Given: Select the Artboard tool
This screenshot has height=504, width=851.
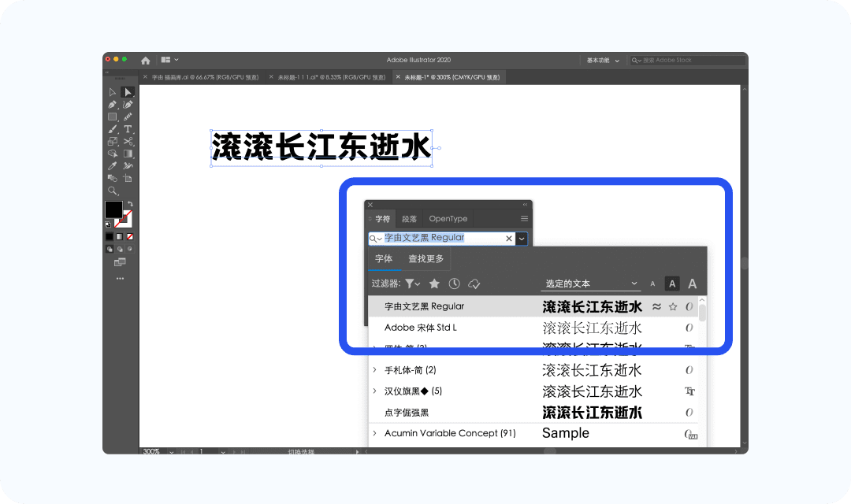Looking at the screenshot, I should click(128, 179).
